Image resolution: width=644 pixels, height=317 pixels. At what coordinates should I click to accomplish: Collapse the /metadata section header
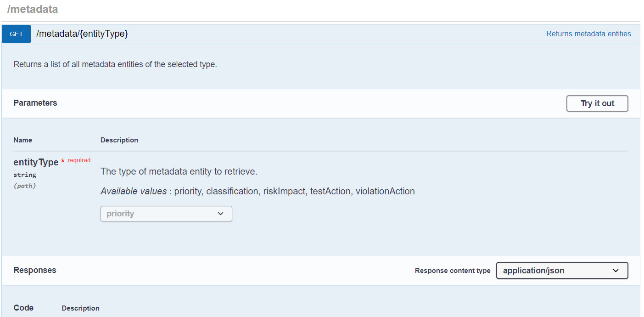point(33,9)
